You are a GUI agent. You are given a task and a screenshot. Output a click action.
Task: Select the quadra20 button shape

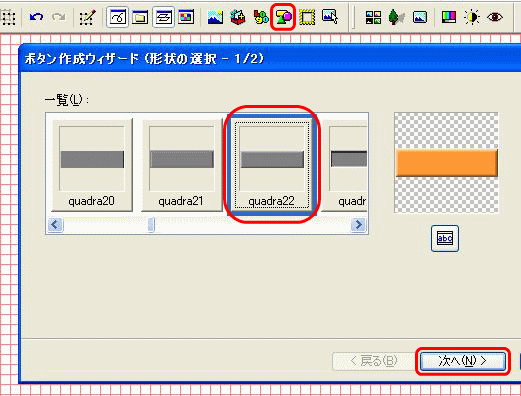pos(92,165)
